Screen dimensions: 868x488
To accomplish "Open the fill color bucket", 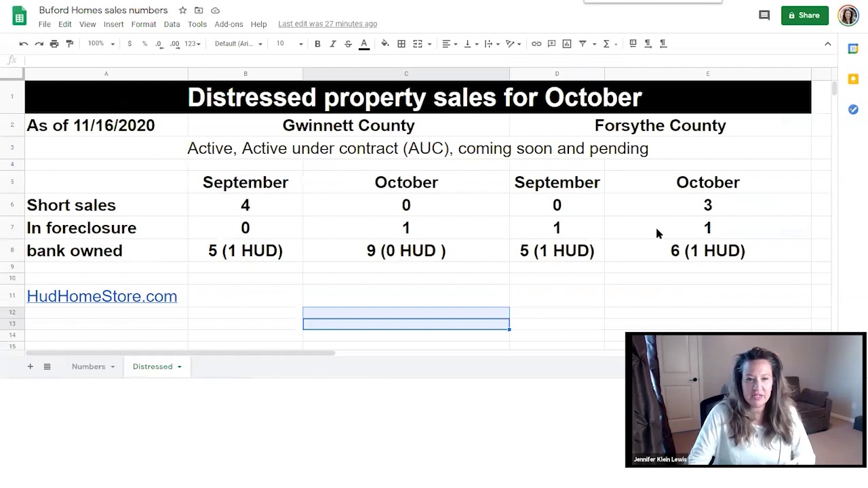I will pos(385,43).
